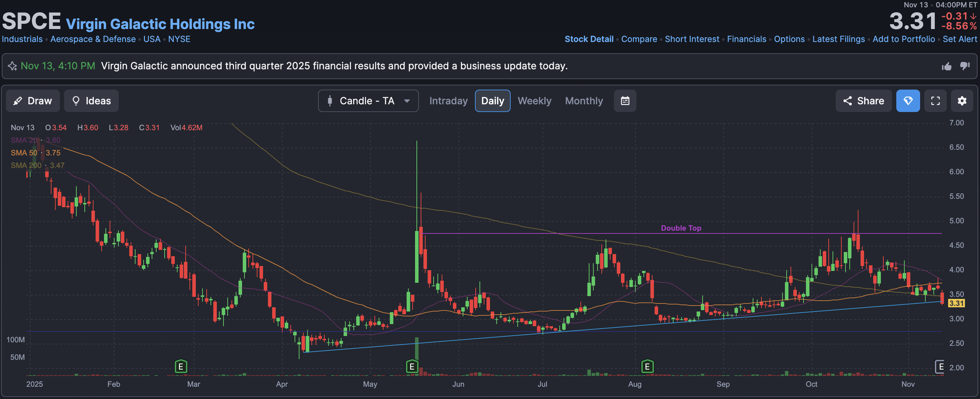
Task: Open the Candle - TA chart type dropdown
Action: 367,101
